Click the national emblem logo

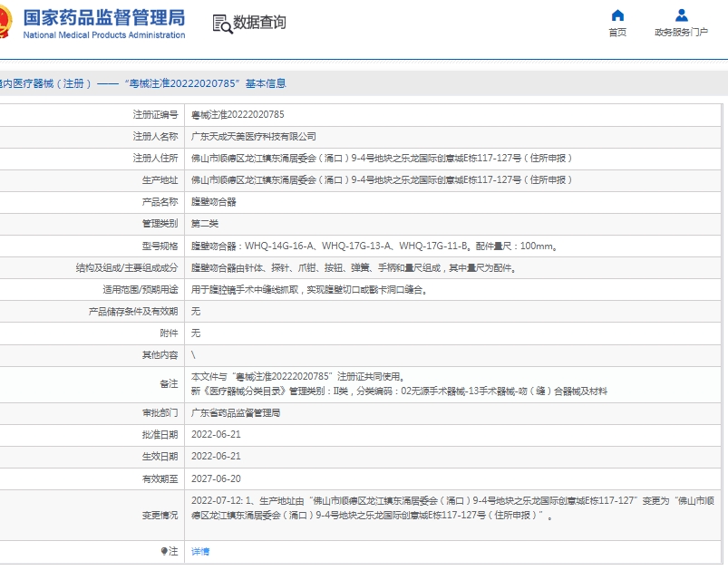point(5,22)
